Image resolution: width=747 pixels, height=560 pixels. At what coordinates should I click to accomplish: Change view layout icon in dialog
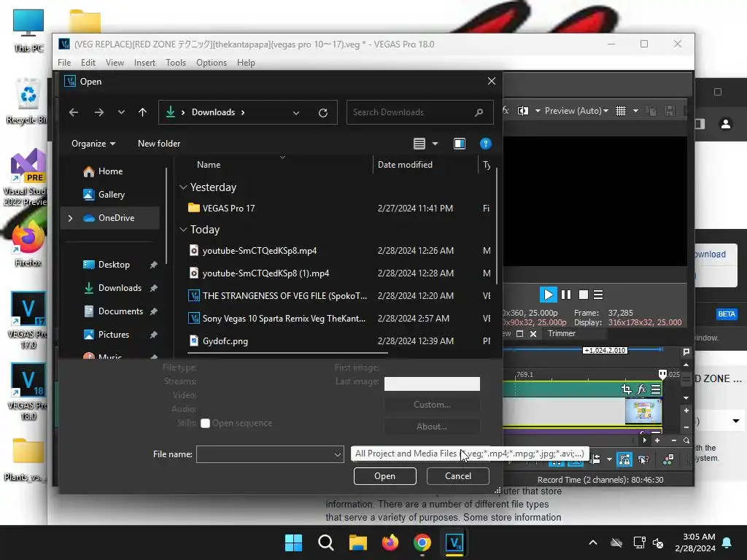click(x=419, y=144)
